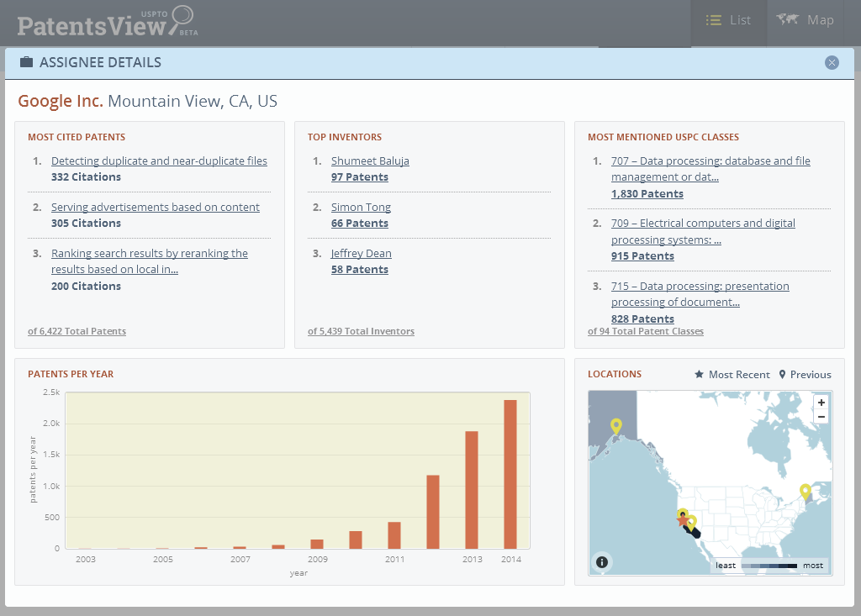Click the Most Cited Patents heading
861x616 pixels.
click(x=77, y=137)
